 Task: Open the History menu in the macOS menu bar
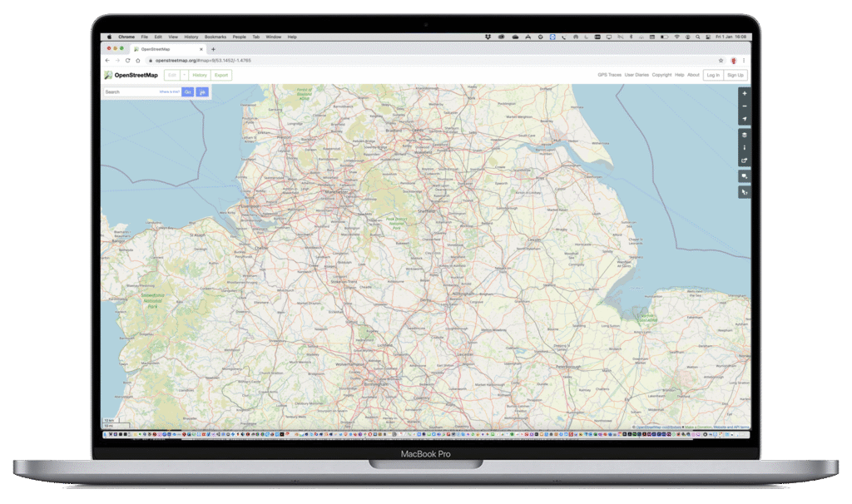(x=191, y=37)
